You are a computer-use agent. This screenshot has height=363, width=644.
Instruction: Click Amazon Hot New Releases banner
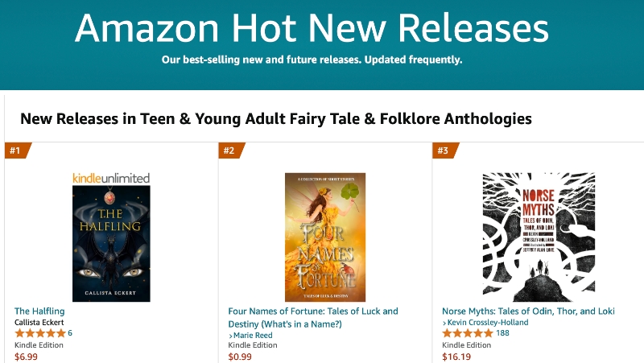tap(322, 45)
